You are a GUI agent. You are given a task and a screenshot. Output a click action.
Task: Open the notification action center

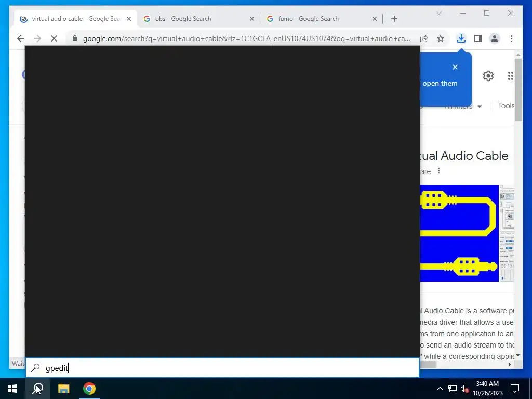pos(515,389)
